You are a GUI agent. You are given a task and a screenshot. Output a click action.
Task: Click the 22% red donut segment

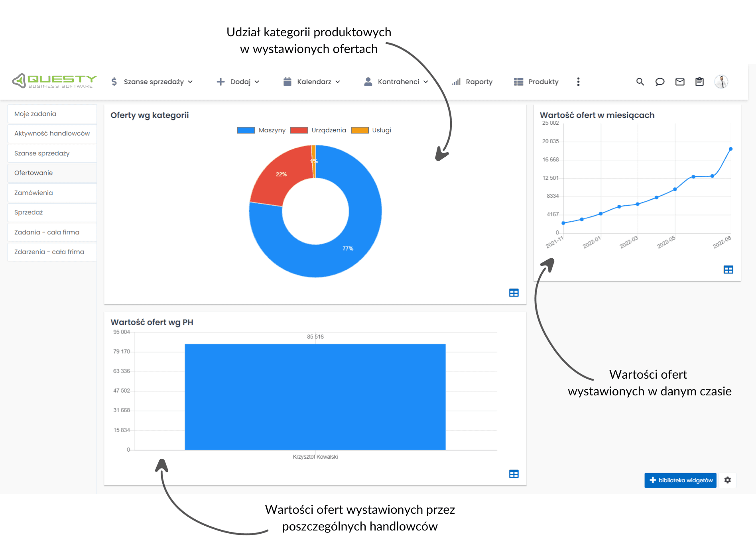tap(281, 174)
